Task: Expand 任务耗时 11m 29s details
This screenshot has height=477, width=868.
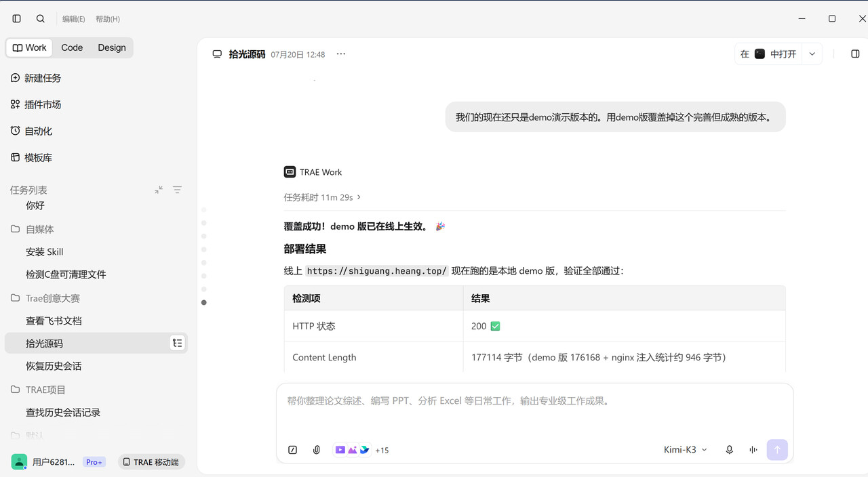Action: pos(323,197)
